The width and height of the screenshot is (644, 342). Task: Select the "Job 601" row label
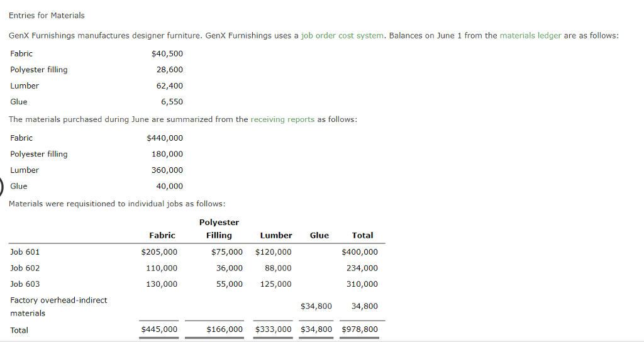(25, 252)
